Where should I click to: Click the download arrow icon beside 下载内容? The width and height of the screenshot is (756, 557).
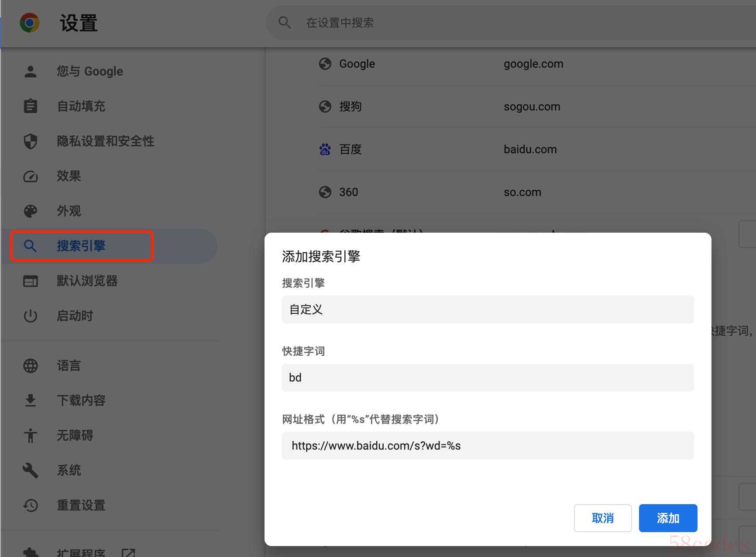pos(31,400)
